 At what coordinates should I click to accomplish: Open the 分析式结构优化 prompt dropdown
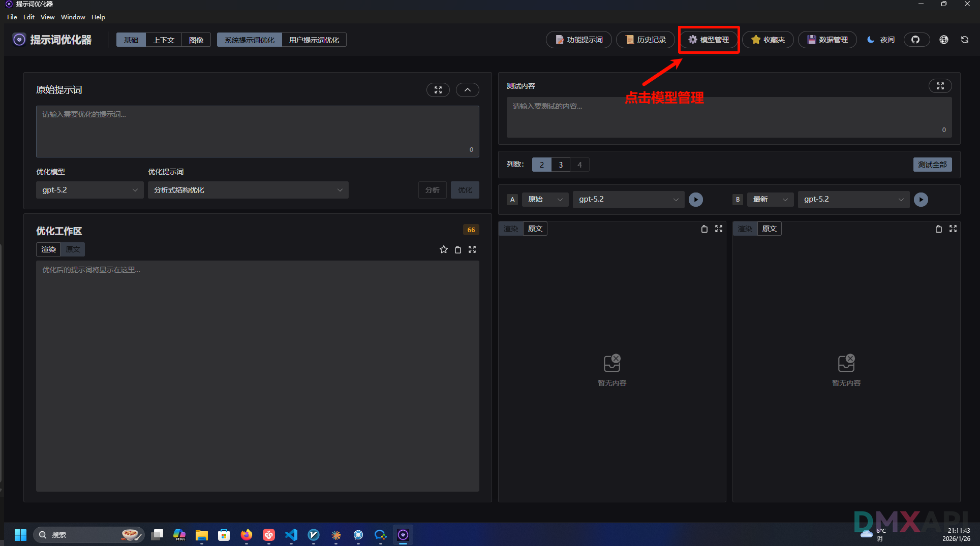(248, 189)
